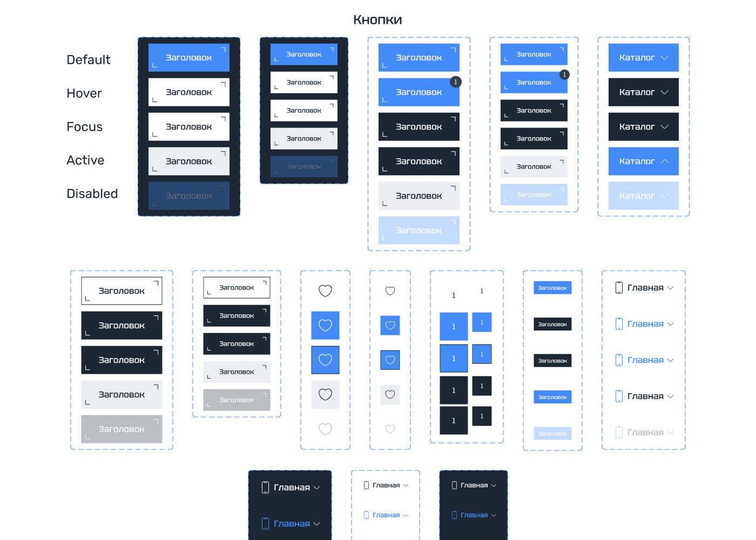Click small black phone icon beside small black Главная

tap(366, 485)
